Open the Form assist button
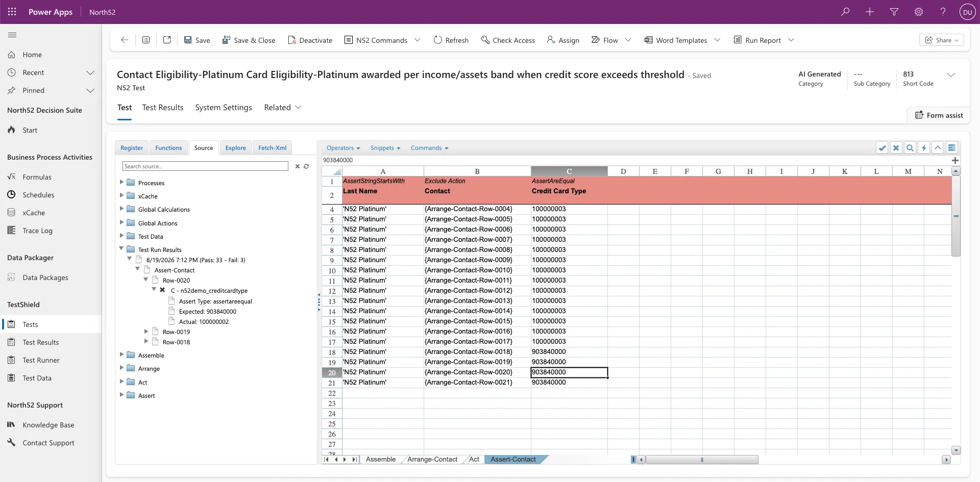The width and height of the screenshot is (980, 482). click(939, 115)
